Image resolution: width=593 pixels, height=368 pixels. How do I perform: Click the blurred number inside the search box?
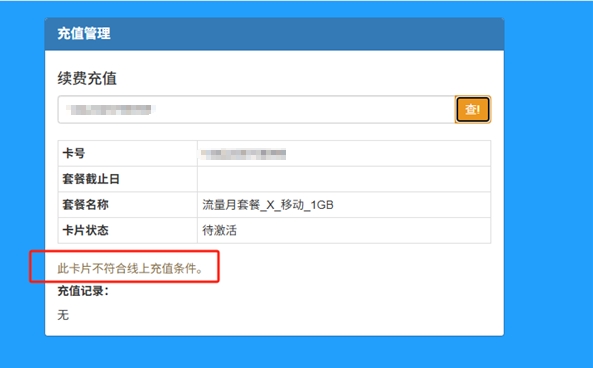[x=110, y=110]
